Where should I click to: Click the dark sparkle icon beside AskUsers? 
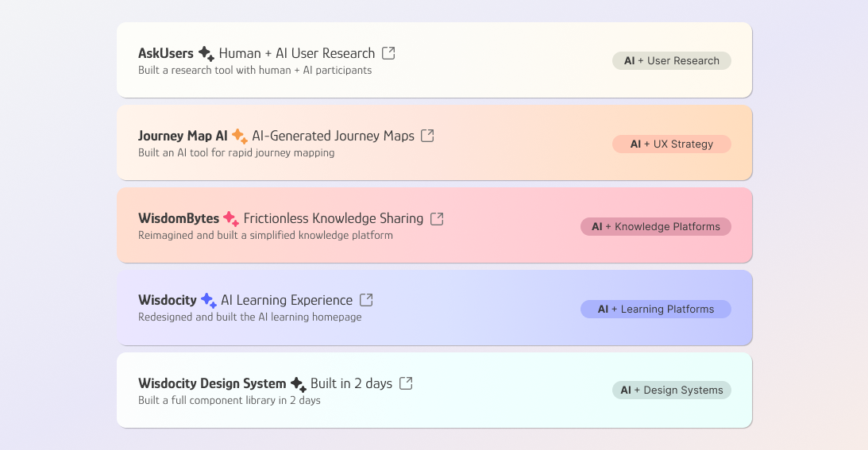tap(206, 54)
